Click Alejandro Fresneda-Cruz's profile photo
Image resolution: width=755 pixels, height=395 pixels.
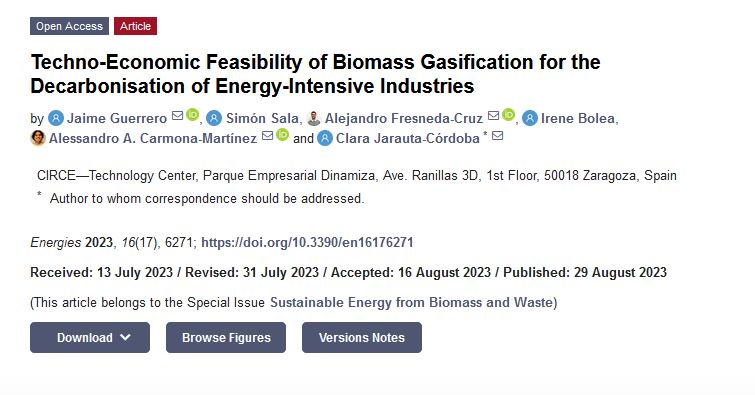pos(313,118)
